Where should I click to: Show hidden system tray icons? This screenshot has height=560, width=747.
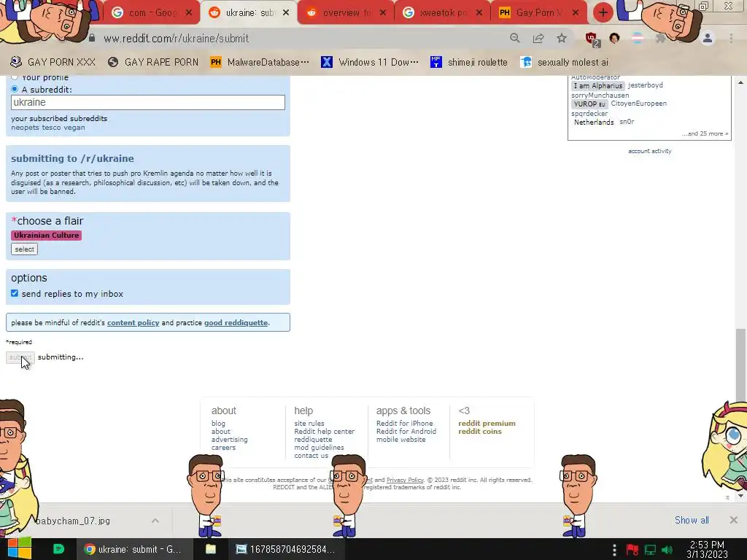click(x=614, y=550)
